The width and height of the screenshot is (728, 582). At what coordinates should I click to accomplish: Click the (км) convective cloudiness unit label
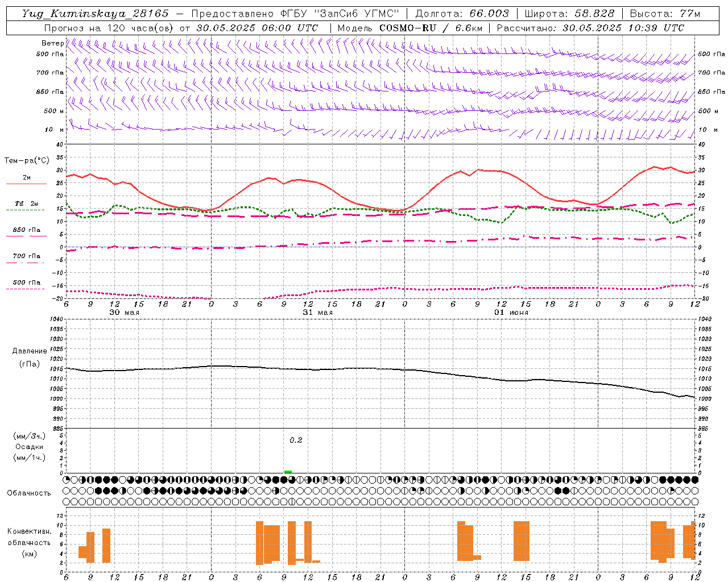(29, 554)
